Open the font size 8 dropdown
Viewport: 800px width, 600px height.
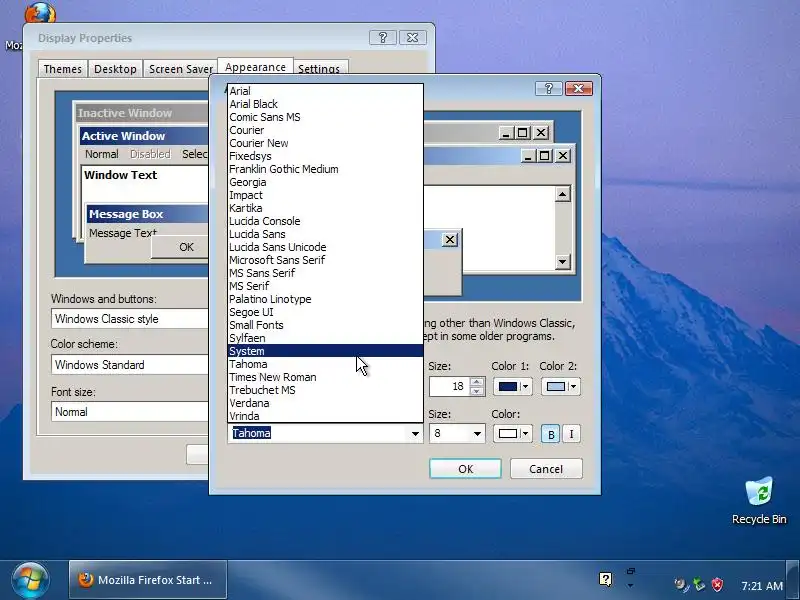[477, 434]
